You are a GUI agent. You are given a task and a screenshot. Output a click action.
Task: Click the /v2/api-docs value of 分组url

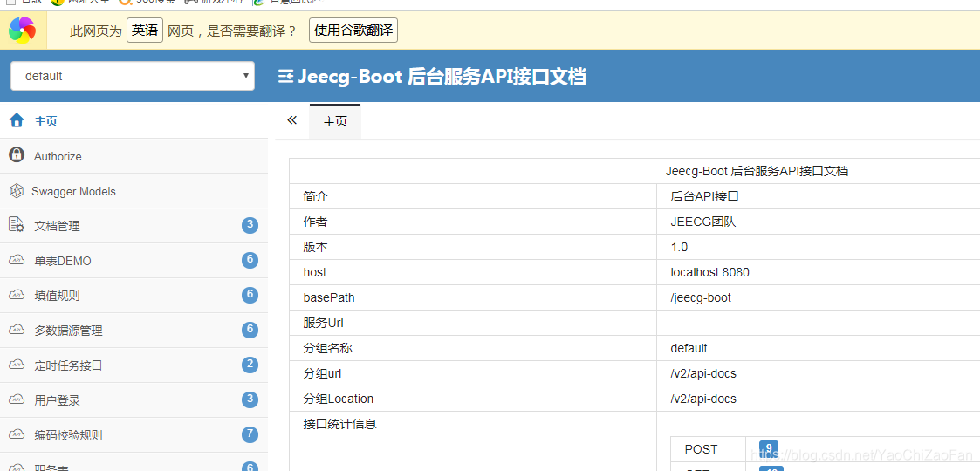pyautogui.click(x=703, y=373)
